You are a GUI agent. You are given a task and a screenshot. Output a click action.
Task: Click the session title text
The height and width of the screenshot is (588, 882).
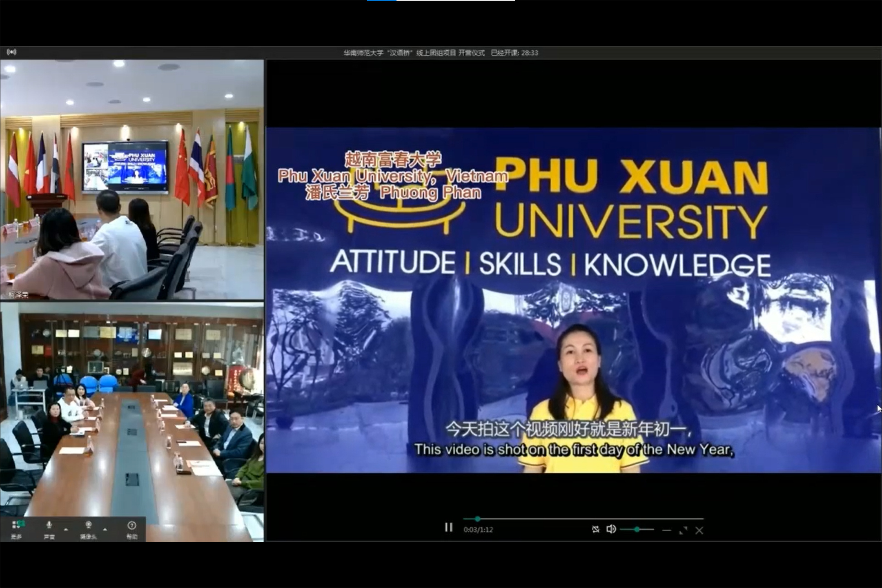tap(414, 53)
